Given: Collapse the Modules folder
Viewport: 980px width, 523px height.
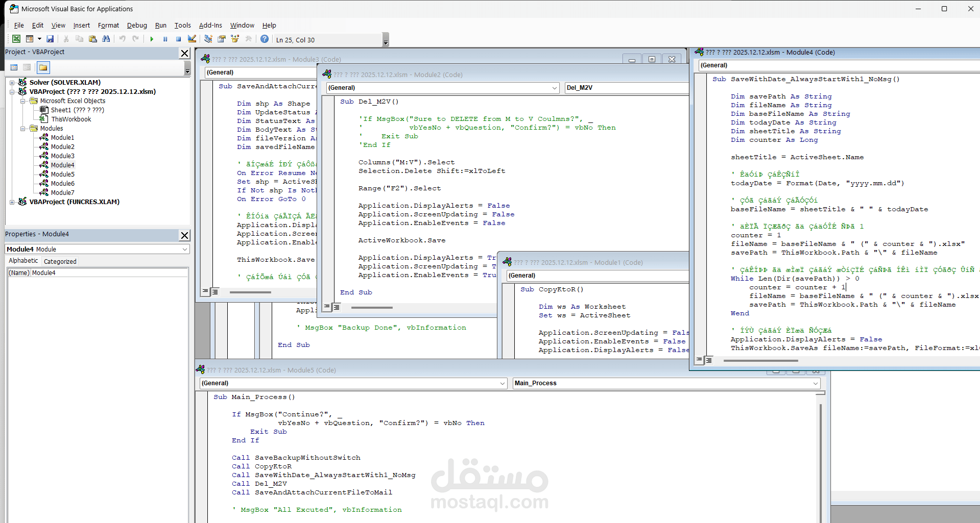Looking at the screenshot, I should [x=23, y=129].
